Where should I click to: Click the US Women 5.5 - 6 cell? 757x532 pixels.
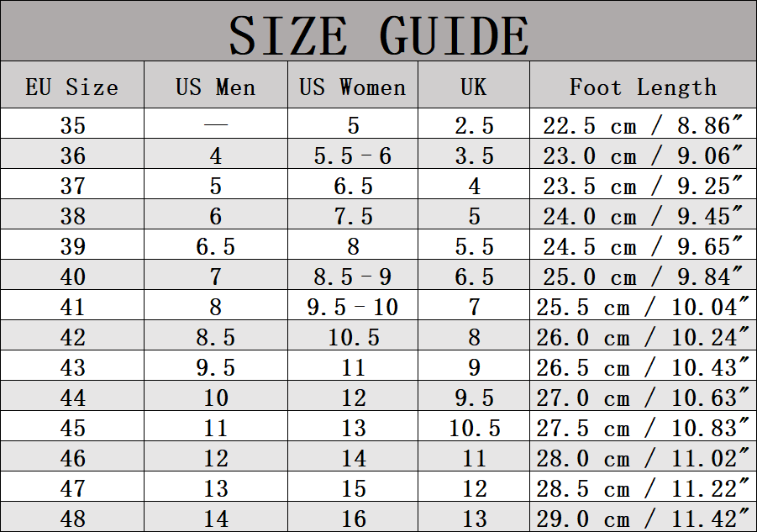click(x=352, y=155)
